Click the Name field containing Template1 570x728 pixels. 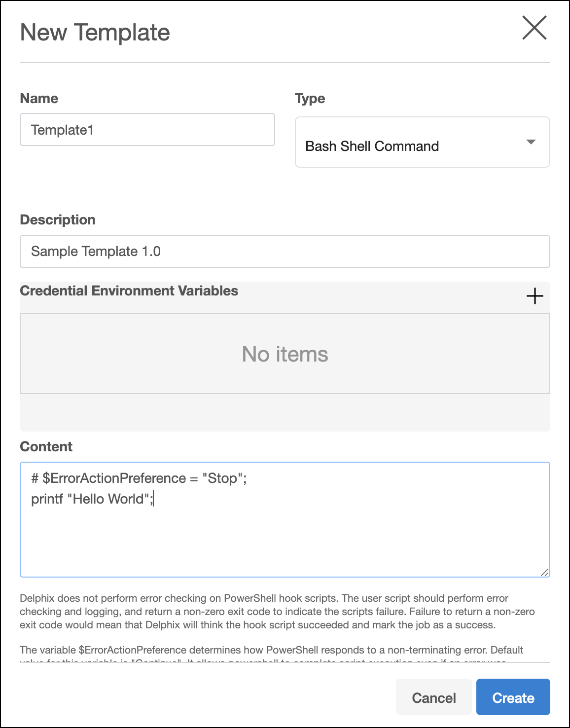click(147, 130)
